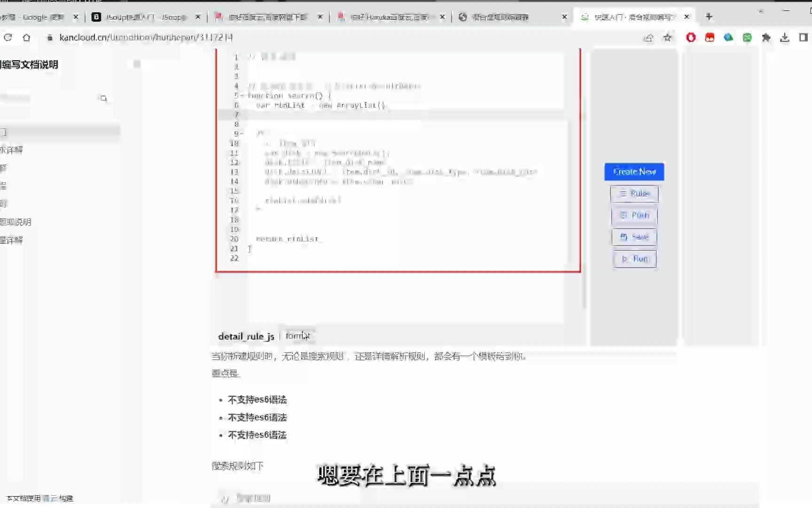Open a new browser tab

(709, 17)
